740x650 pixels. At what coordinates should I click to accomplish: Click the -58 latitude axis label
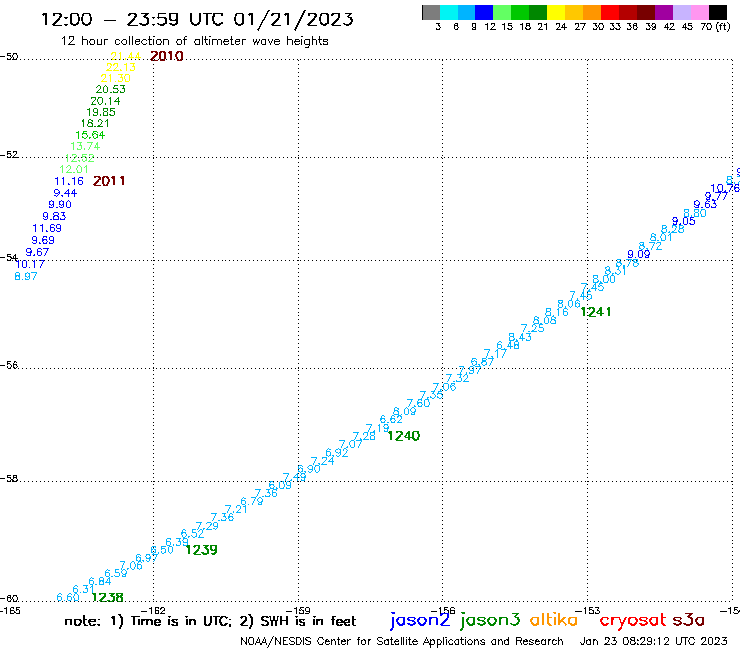pos(8,479)
